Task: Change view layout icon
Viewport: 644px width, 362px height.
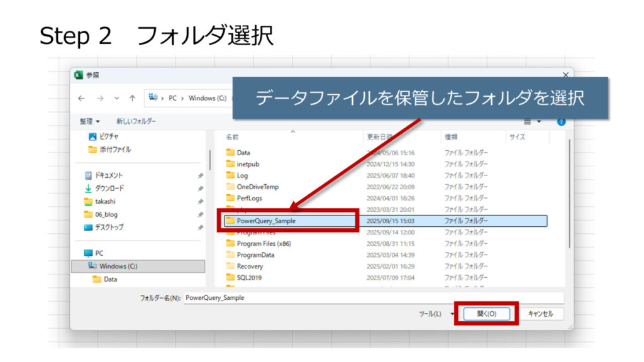Action: [528, 121]
